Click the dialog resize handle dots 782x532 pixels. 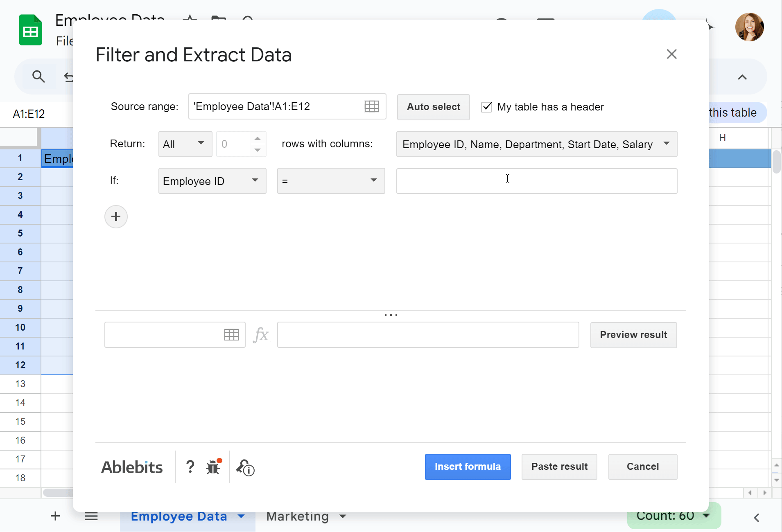391,315
